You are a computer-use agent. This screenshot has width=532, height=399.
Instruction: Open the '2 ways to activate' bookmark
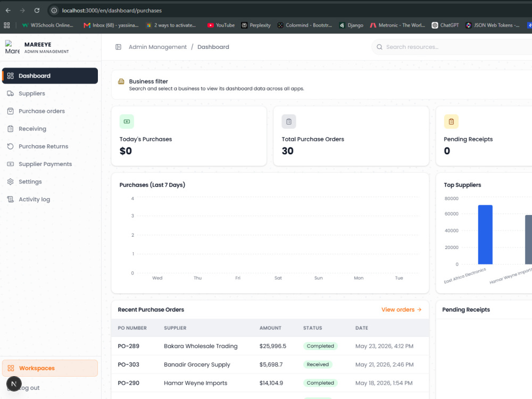pyautogui.click(x=171, y=25)
